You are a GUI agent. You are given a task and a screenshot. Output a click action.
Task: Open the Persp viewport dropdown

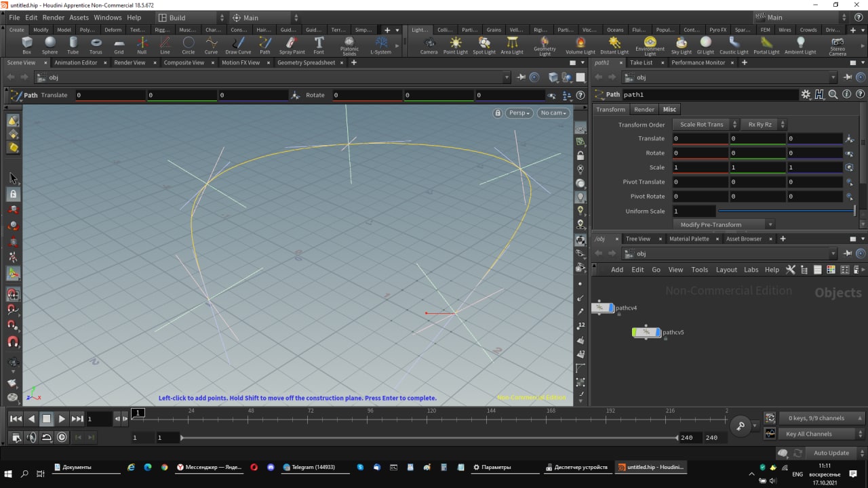(519, 113)
